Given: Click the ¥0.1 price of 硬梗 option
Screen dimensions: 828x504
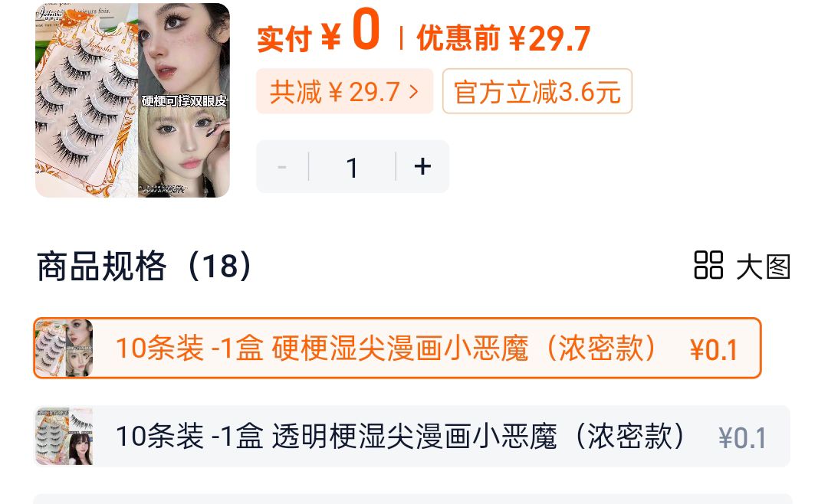Looking at the screenshot, I should 714,349.
